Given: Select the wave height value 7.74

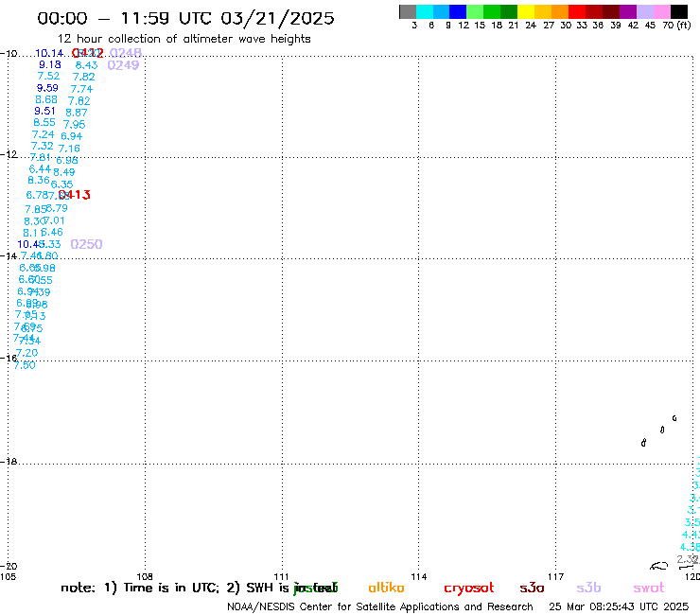Looking at the screenshot, I should [x=81, y=89].
